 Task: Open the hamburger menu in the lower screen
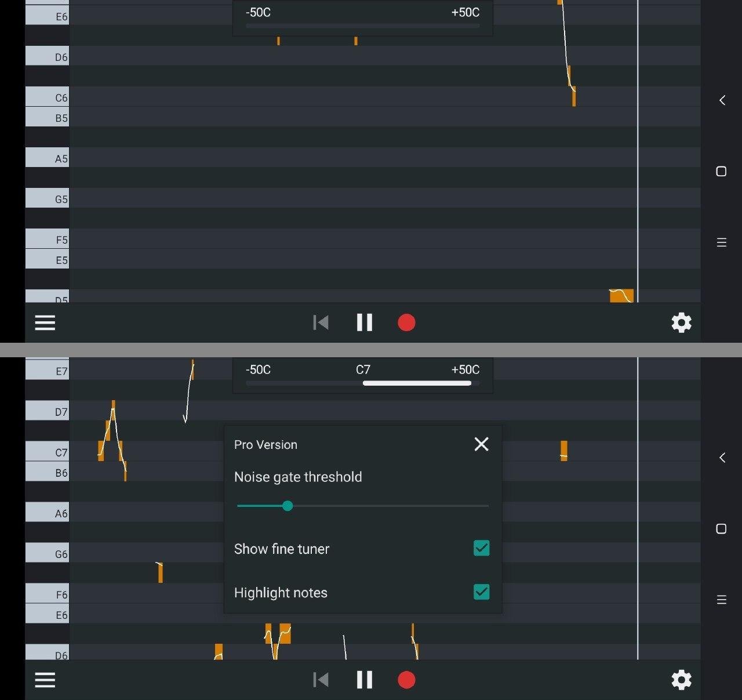[45, 680]
